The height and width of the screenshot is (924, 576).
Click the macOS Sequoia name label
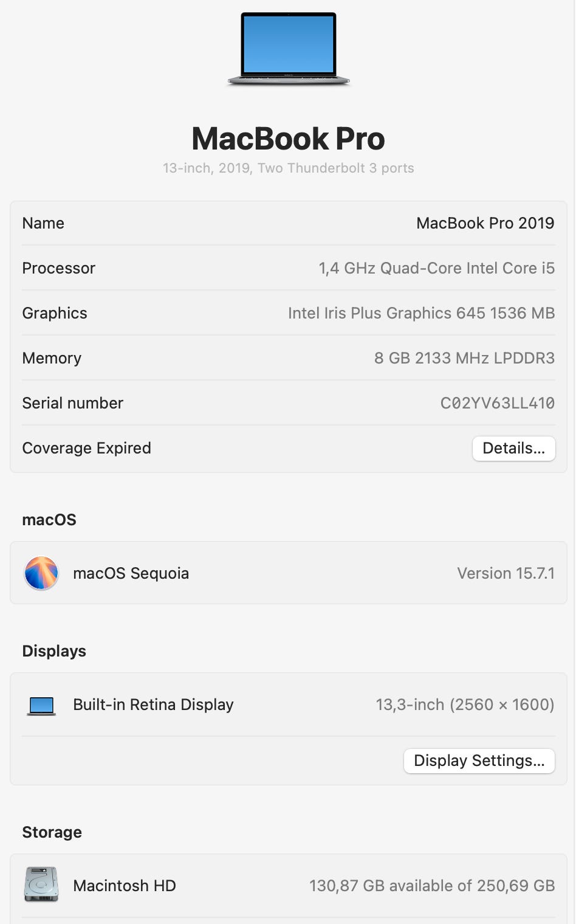[x=131, y=573]
